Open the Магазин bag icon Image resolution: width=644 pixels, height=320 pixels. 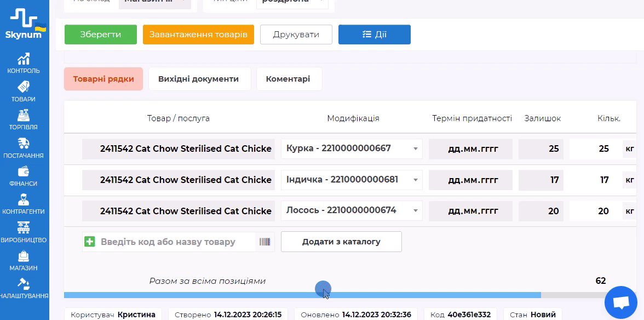click(x=24, y=256)
